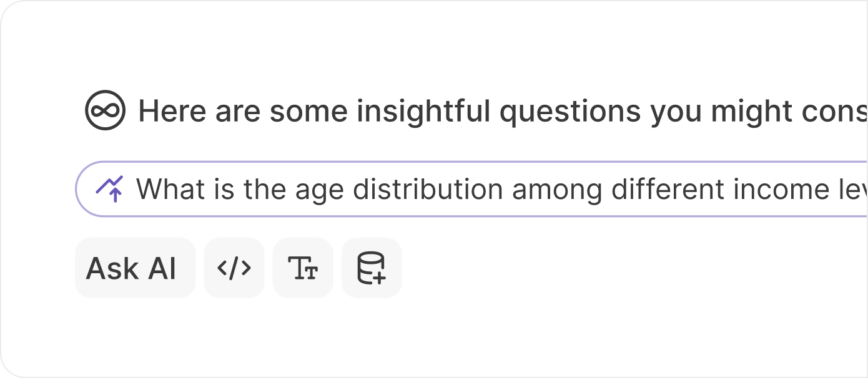Screen dimensions: 868x378
Task: Choose the text cell toolbar button
Action: pyautogui.click(x=303, y=268)
